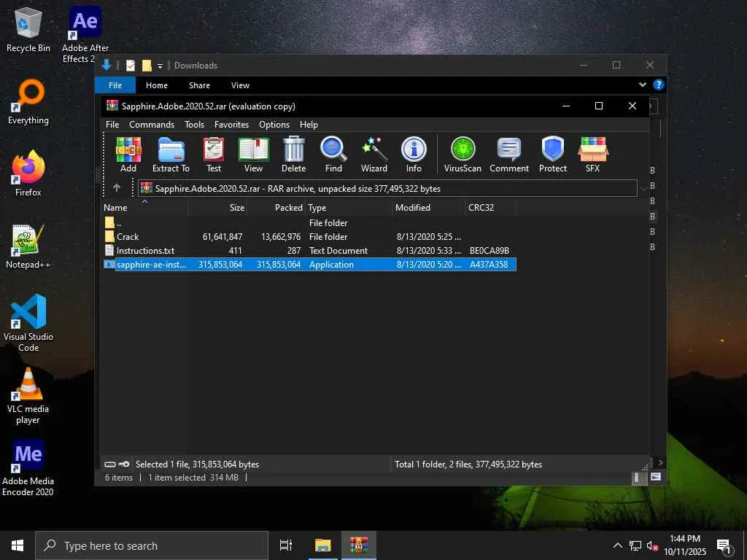Sort by the Size column header
The height and width of the screenshot is (560, 747).
coord(217,208)
